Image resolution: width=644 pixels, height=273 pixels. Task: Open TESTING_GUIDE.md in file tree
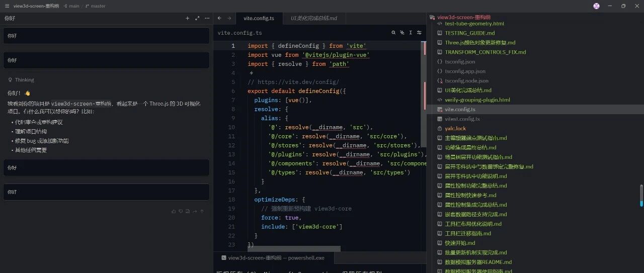pos(469,33)
